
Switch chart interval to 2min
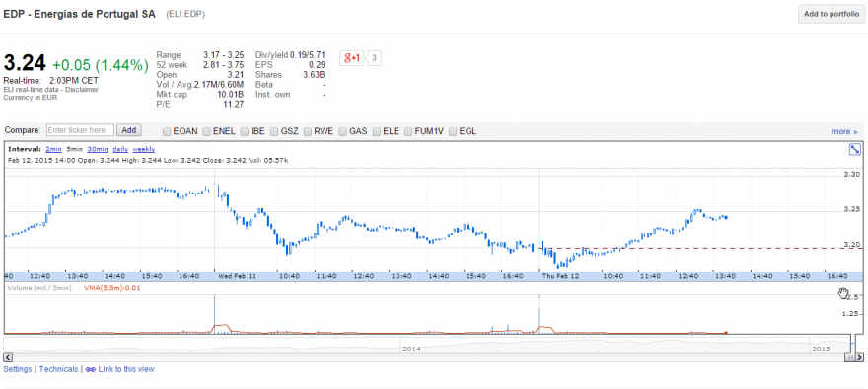point(53,150)
